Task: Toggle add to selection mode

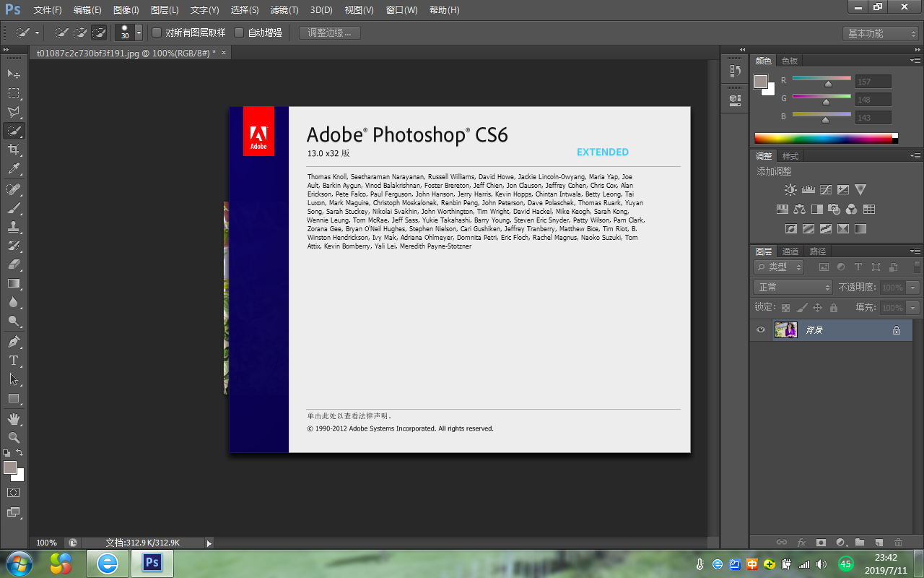Action: coord(81,33)
